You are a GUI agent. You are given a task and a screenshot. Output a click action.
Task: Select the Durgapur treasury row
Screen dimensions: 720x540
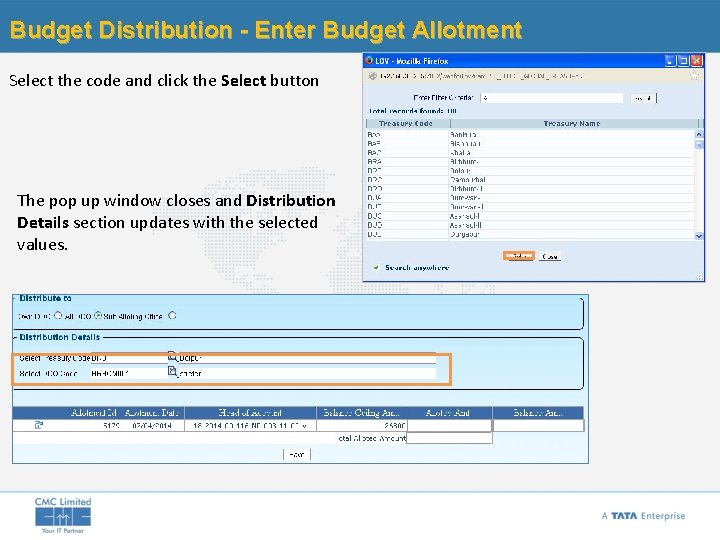pyautogui.click(x=530, y=234)
